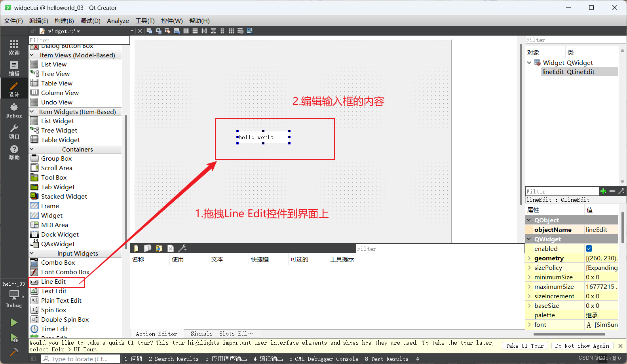This screenshot has height=364, width=627.
Task: Expand sizePolicy property
Action: click(x=529, y=267)
